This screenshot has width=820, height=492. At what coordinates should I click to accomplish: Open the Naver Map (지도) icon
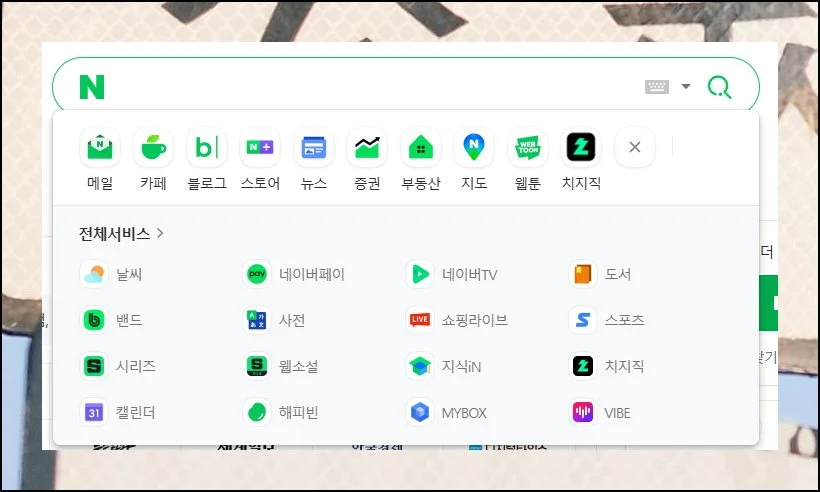pos(474,148)
